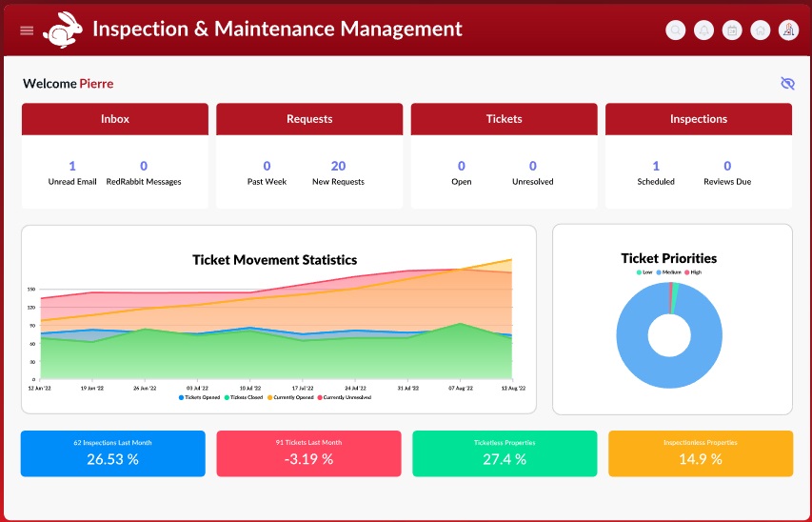Toggle Tickets Opened series in chart legend
The height and width of the screenshot is (522, 812).
click(201, 397)
